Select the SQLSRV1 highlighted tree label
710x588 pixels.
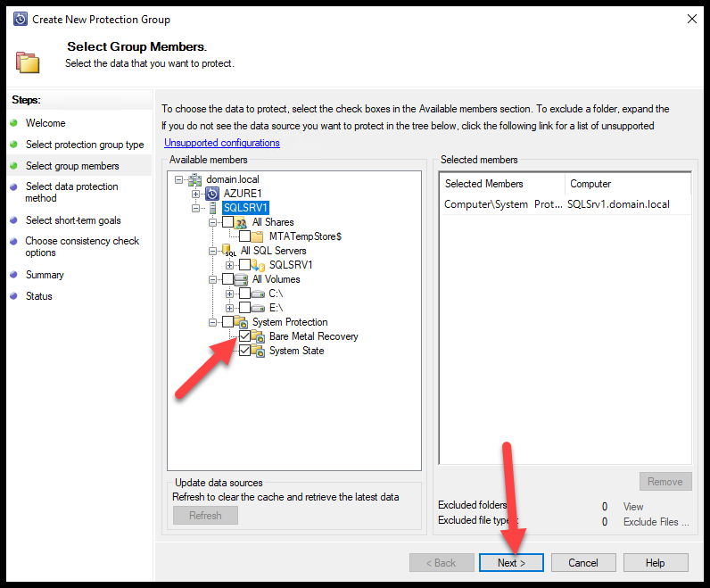(245, 208)
